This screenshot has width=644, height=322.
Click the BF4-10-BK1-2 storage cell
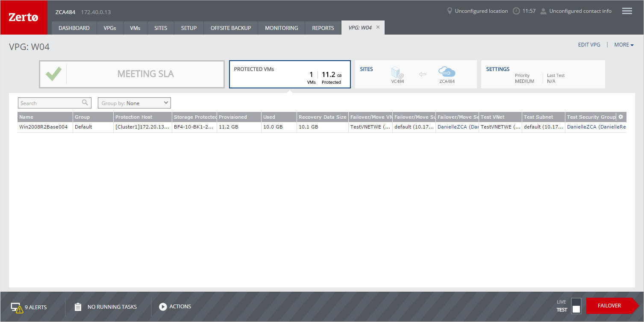click(194, 127)
